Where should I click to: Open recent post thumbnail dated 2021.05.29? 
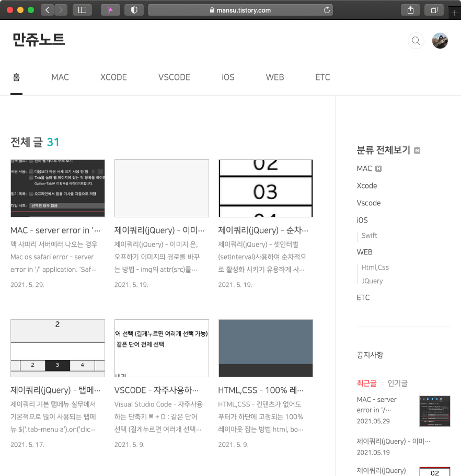tap(434, 411)
